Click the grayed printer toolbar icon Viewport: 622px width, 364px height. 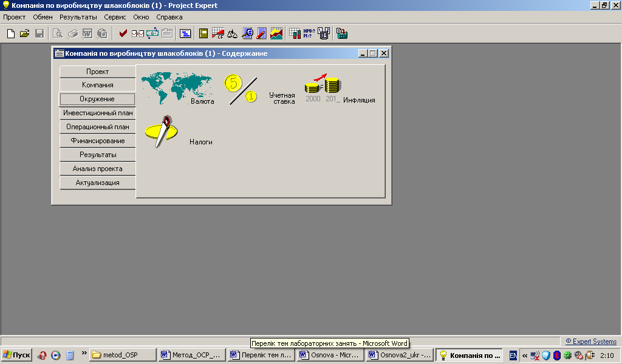point(73,33)
